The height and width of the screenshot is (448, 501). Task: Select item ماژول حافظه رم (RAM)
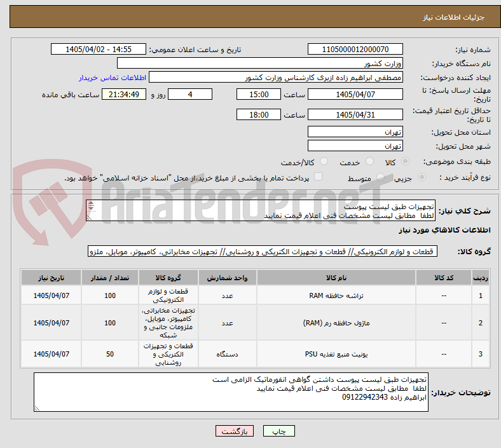click(336, 323)
